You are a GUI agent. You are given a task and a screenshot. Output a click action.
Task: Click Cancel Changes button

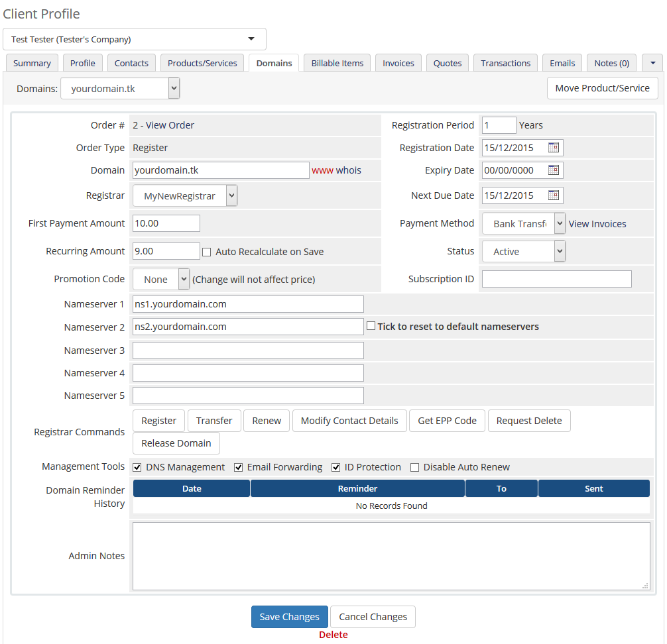point(373,617)
